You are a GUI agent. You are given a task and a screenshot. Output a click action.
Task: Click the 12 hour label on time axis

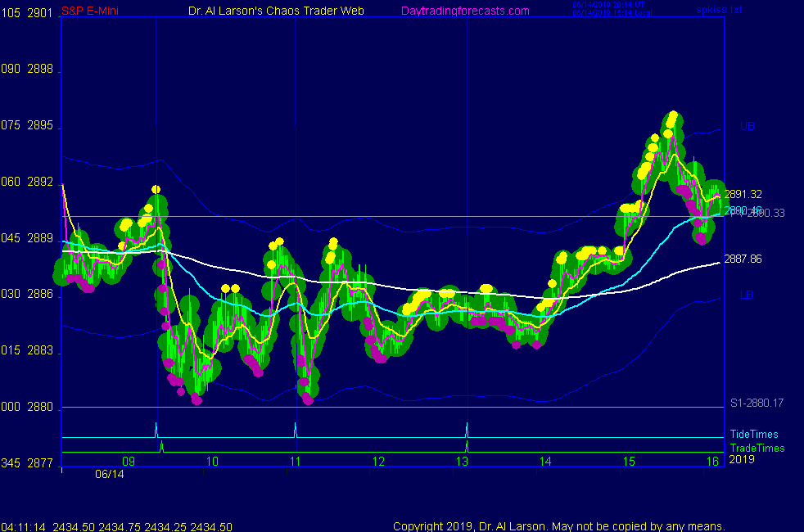pyautogui.click(x=378, y=462)
